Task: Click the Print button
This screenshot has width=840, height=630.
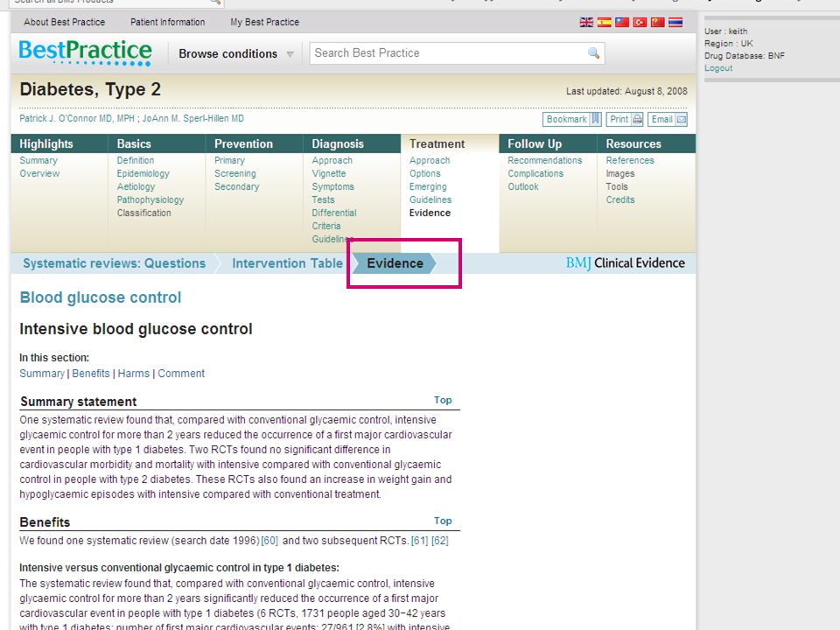Action: (625, 120)
